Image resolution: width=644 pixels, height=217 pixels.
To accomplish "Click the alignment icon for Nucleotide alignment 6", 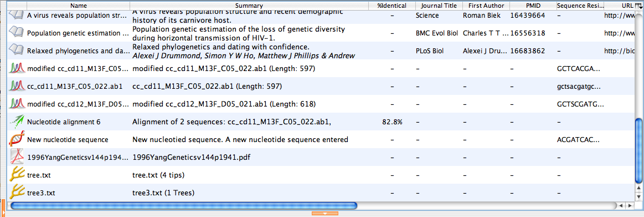I will [17, 122].
